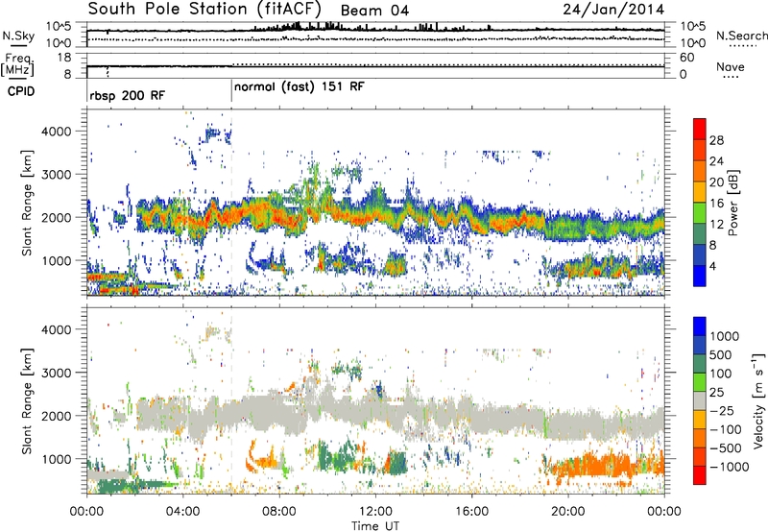Viewport: 768px width, 532px height.
Task: Click '-100' on the velocity colorbar
Action: [726, 429]
